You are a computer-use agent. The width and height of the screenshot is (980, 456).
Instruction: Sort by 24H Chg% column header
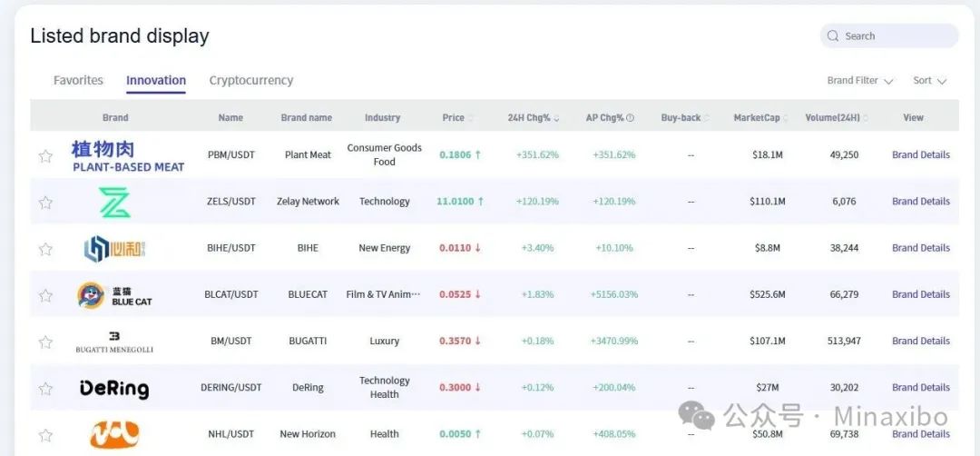point(534,117)
